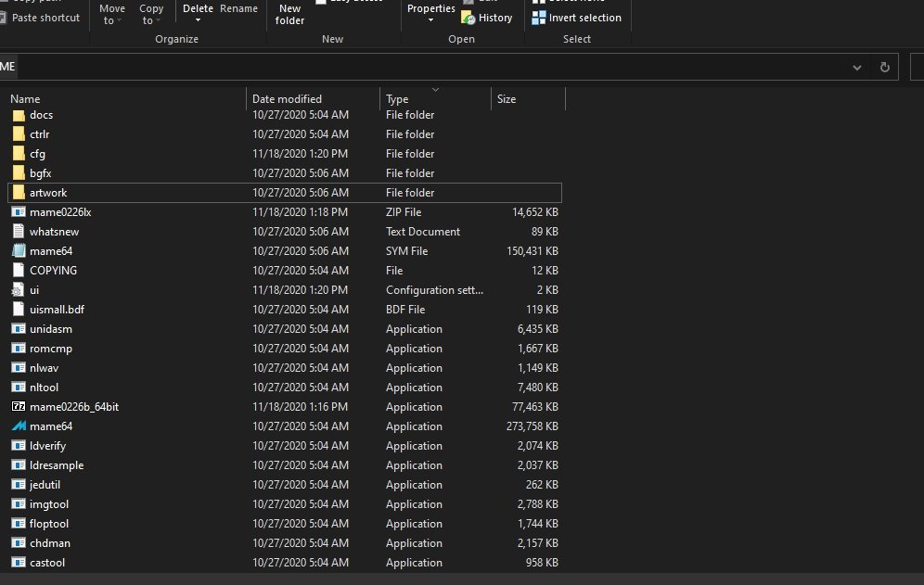
Task: Click the chdman application icon
Action: [x=19, y=542]
